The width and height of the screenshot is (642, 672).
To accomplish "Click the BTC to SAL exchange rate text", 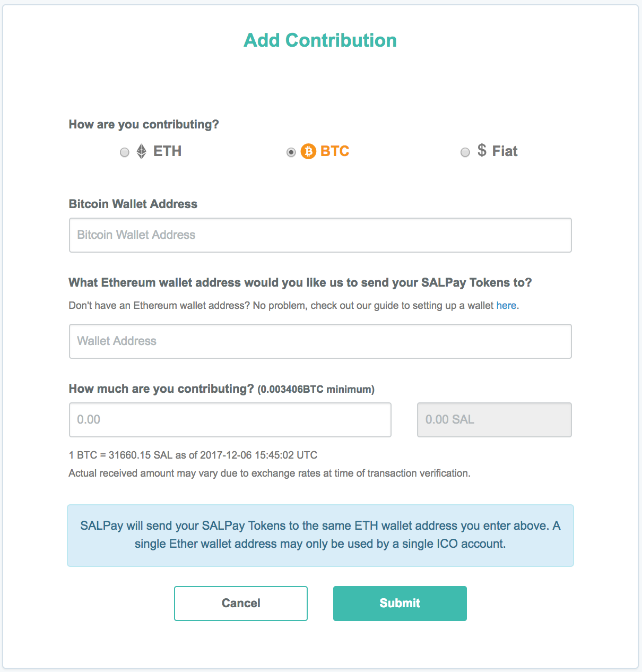I will (193, 455).
